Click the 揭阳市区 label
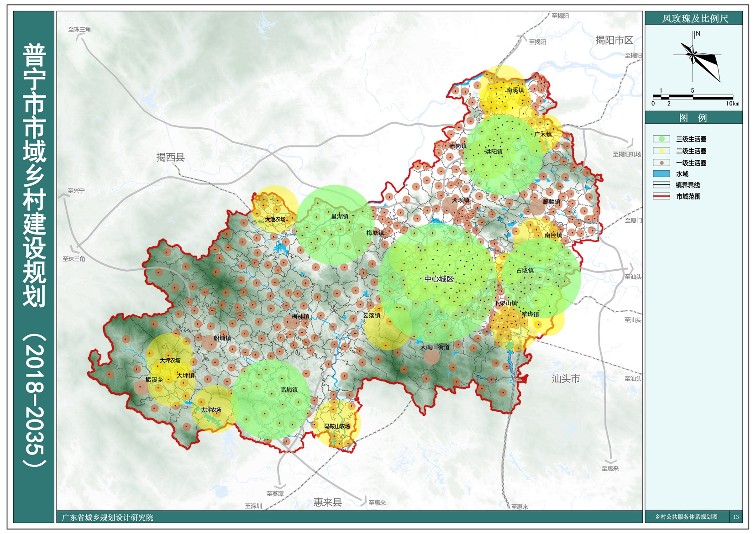Image resolution: width=756 pixels, height=534 pixels. (614, 40)
